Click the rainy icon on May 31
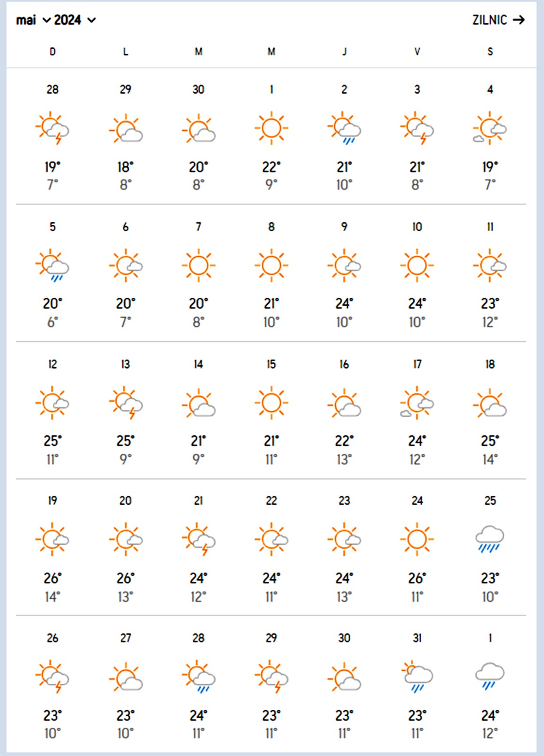The height and width of the screenshot is (756, 544). pyautogui.click(x=417, y=676)
